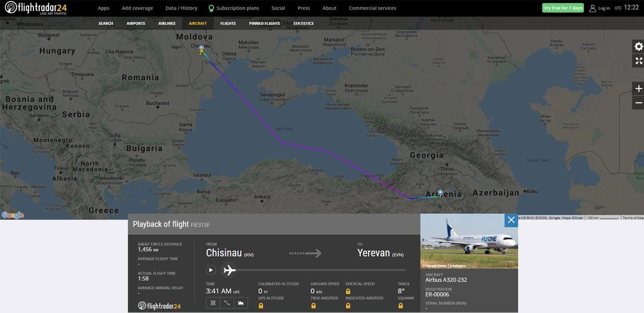The width and height of the screenshot is (644, 313).
Task: Toggle the flight route path icon
Action: 227,303
